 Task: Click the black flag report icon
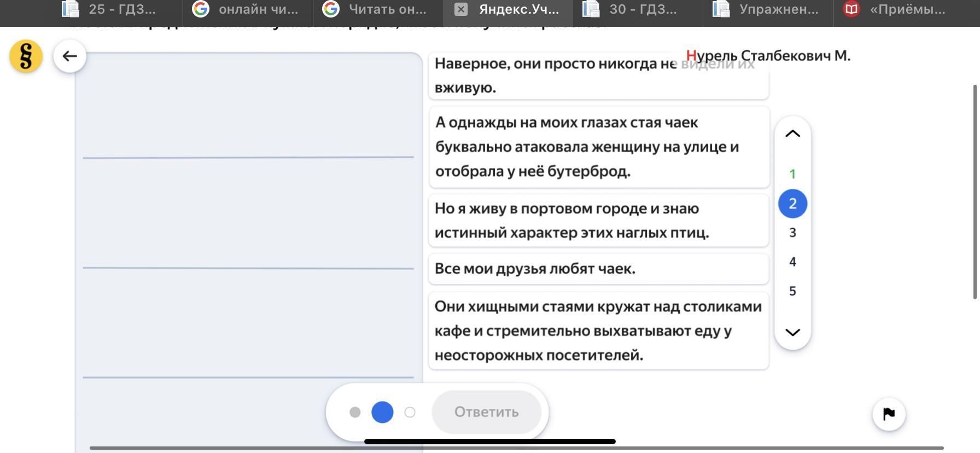[889, 414]
